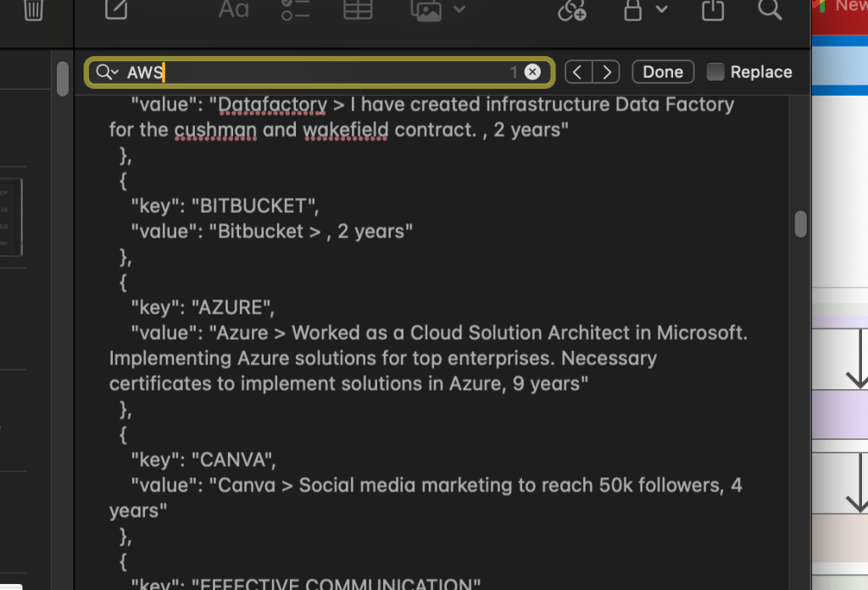Click the "CANVA" key text
868x590 pixels.
click(233, 460)
